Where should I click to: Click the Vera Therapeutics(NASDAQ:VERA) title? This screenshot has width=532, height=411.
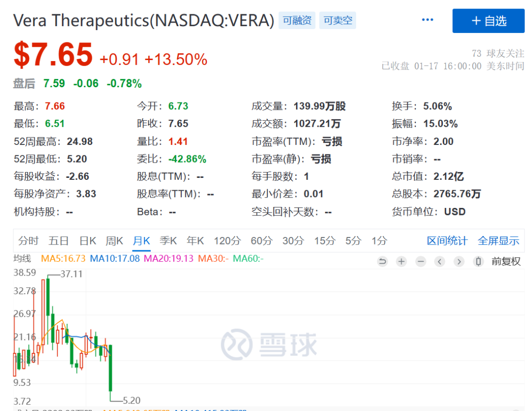point(144,20)
